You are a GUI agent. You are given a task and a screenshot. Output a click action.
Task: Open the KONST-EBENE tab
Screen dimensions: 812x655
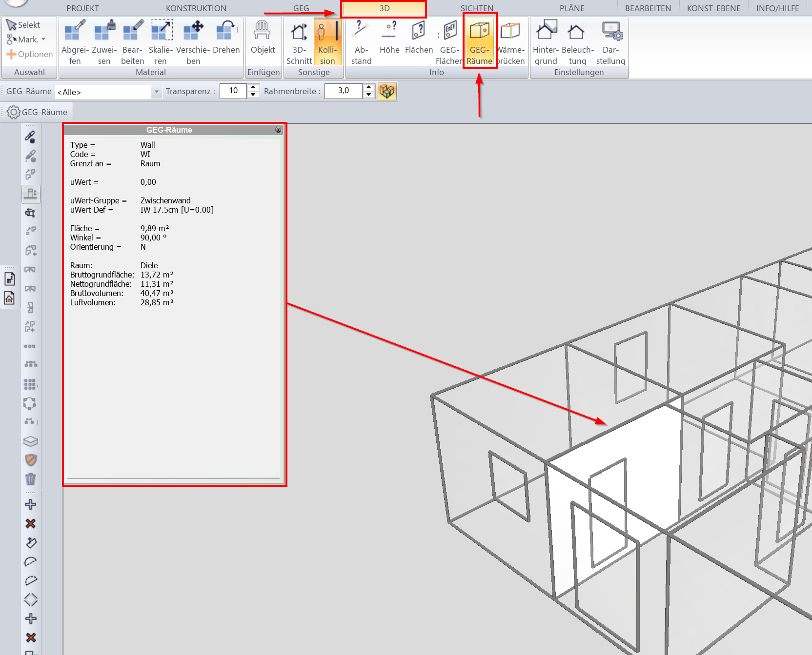(x=713, y=8)
